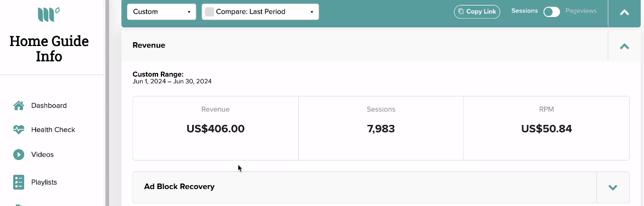Click the Health Check heartbeat icon
Screen dimensions: 644x206
click(x=19, y=130)
